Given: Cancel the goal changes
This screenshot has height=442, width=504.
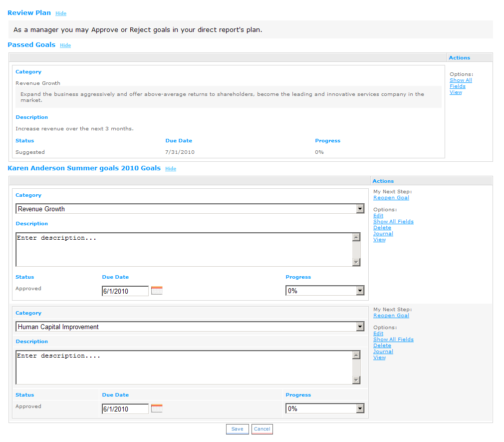Looking at the screenshot, I should coord(262,429).
